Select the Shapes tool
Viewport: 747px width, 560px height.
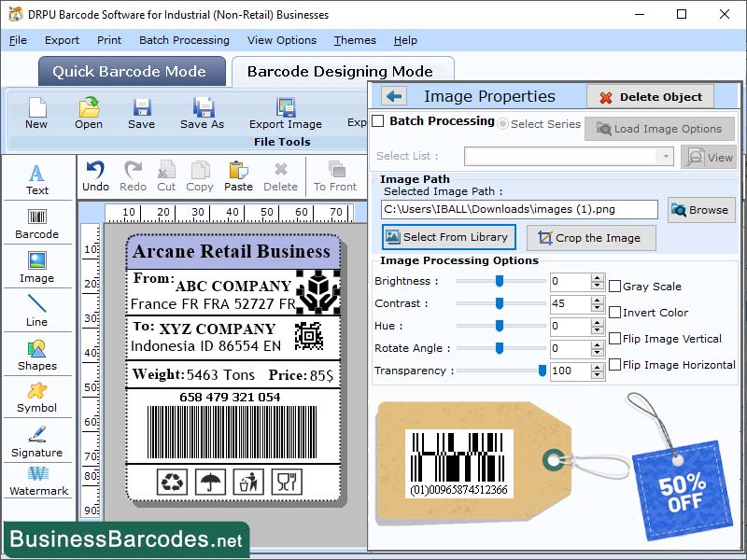click(37, 355)
